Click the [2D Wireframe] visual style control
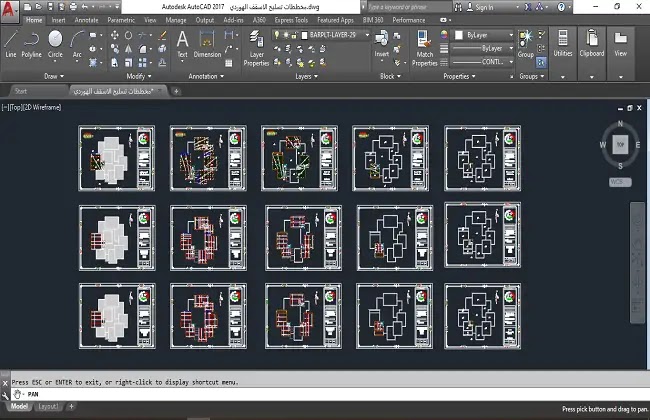The image size is (650, 420). pos(41,107)
